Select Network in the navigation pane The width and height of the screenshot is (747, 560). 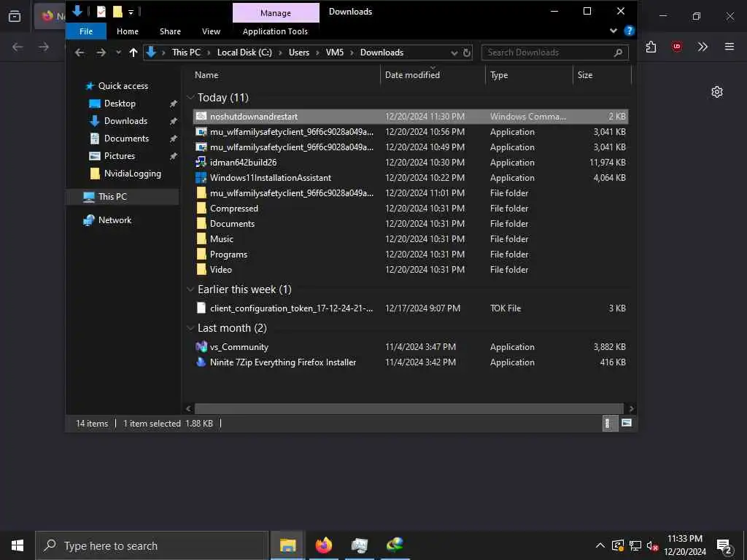[x=115, y=220]
